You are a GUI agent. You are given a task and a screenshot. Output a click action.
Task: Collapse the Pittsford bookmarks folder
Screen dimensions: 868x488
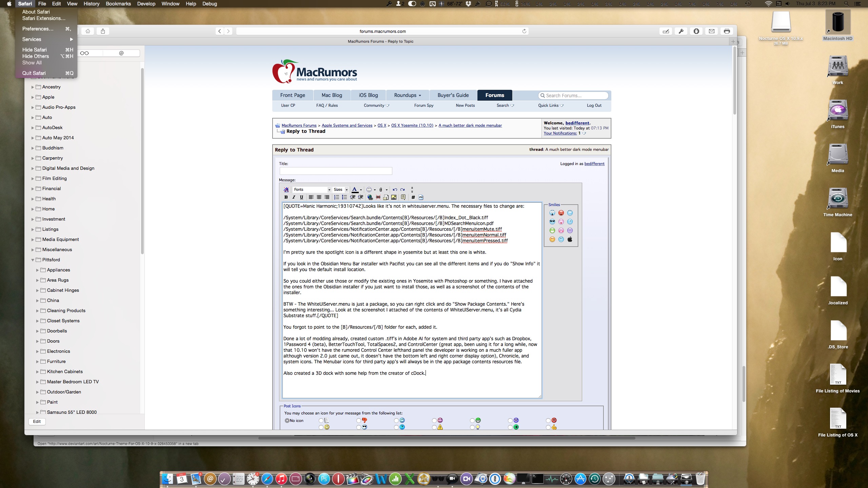[x=33, y=260]
